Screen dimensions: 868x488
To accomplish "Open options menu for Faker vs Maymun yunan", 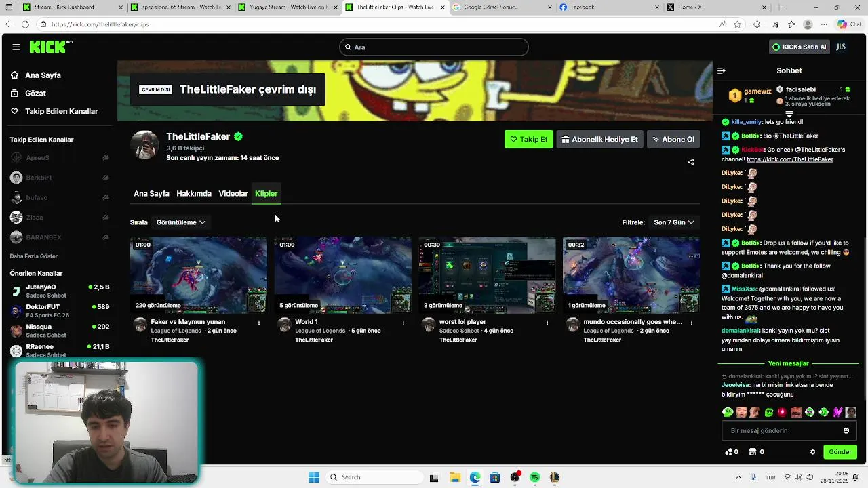I will 259,323.
